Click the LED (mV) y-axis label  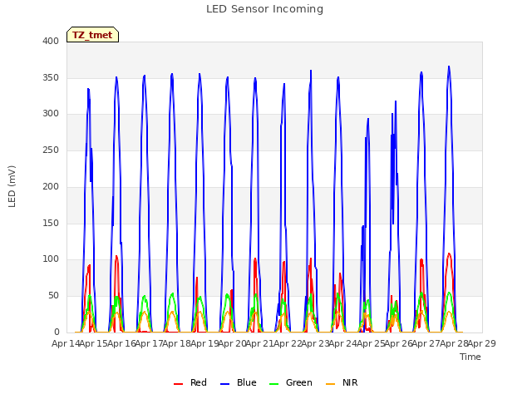point(12,186)
